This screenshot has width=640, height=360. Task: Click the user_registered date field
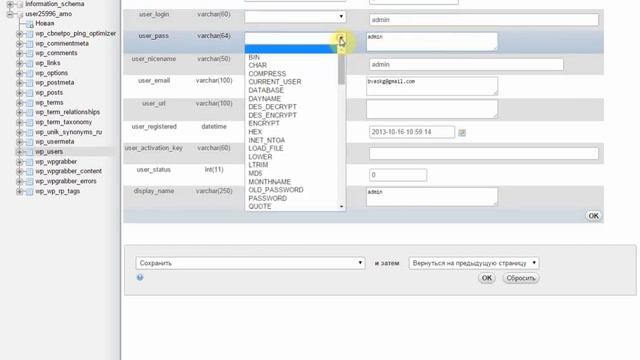click(x=412, y=132)
